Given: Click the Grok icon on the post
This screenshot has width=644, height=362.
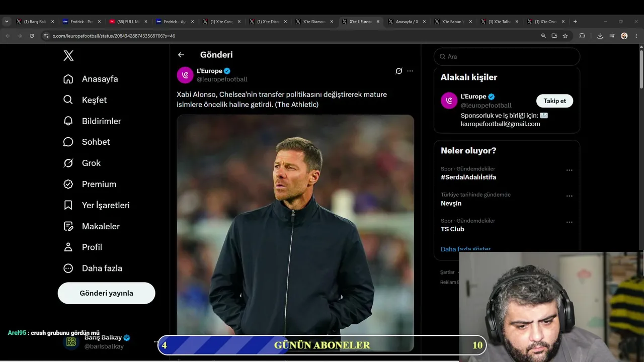Looking at the screenshot, I should pos(399,71).
